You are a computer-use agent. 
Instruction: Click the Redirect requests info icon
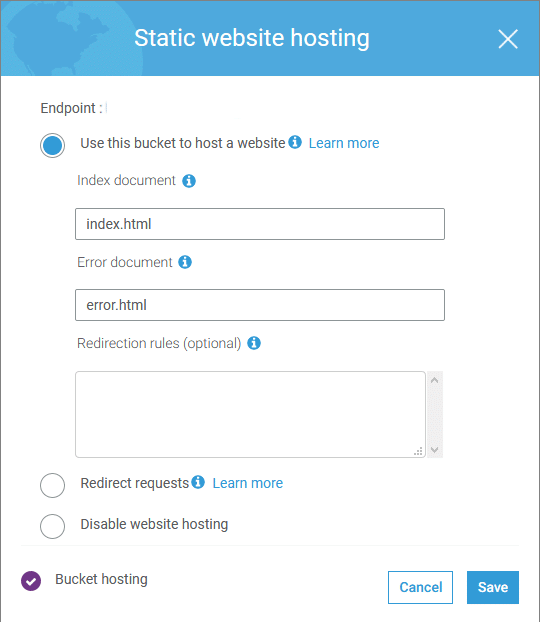pos(198,482)
